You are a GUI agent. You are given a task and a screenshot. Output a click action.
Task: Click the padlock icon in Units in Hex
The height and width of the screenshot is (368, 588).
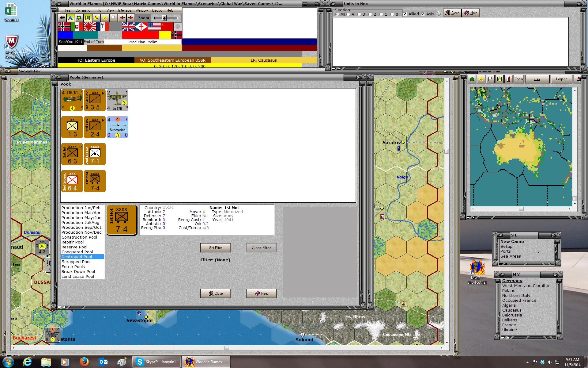[x=439, y=14]
